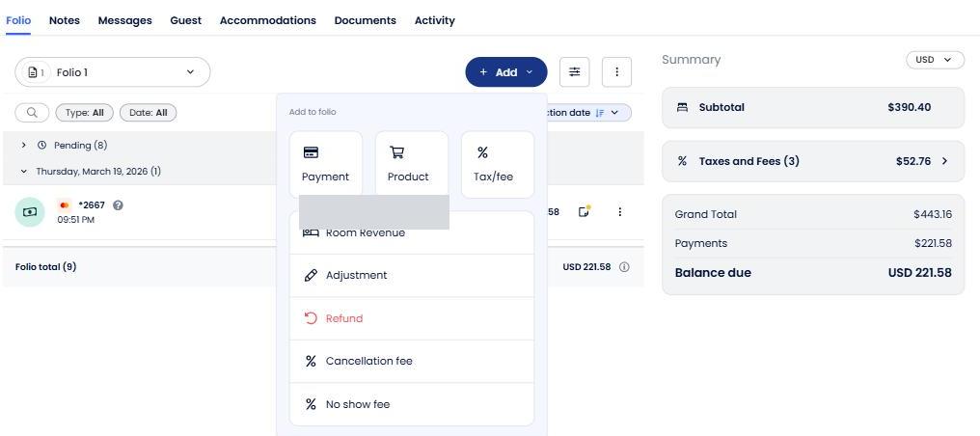Open the folio more options menu
The width and height of the screenshot is (980, 436).
[x=617, y=71]
